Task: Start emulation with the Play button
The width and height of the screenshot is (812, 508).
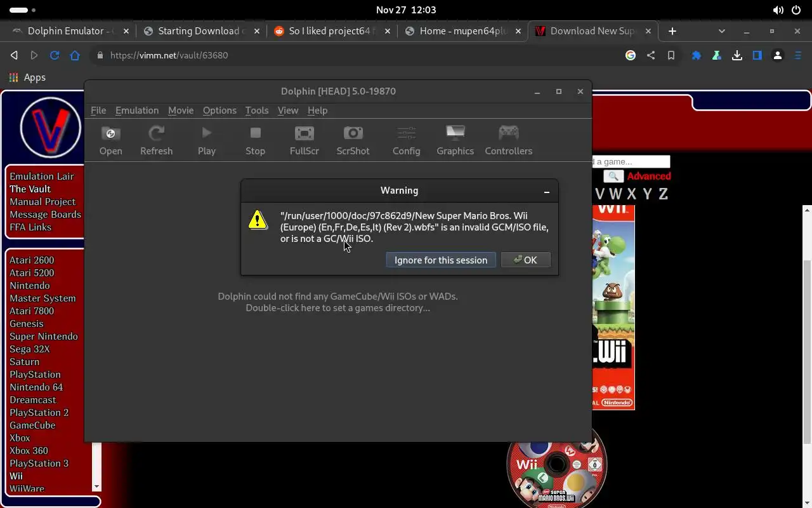Action: (x=207, y=140)
